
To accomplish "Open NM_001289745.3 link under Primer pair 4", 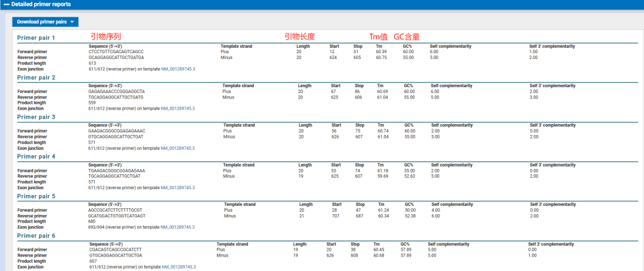I will point(178,187).
